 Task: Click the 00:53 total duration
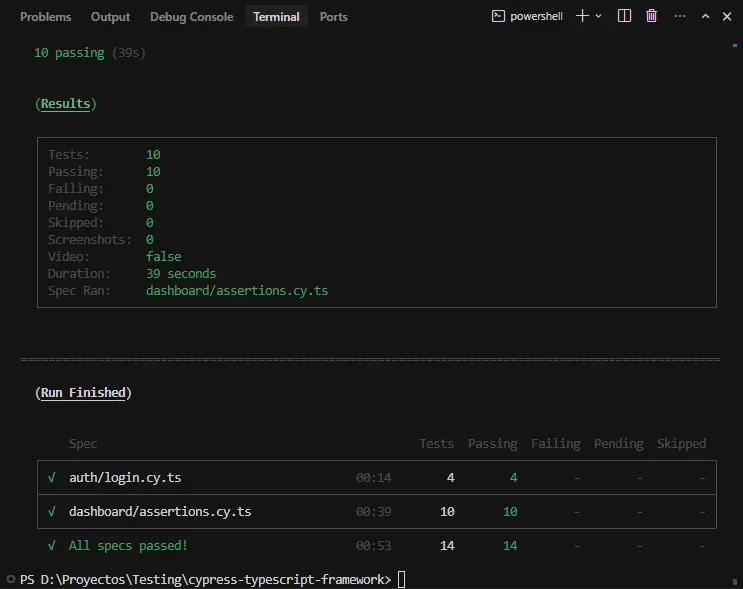[x=373, y=546]
